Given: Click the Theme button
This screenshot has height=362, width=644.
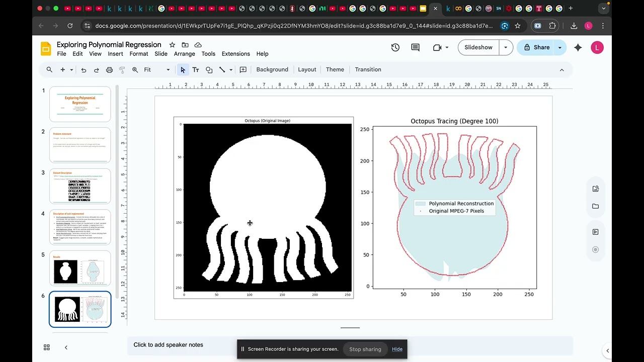Looking at the screenshot, I should tap(335, 69).
